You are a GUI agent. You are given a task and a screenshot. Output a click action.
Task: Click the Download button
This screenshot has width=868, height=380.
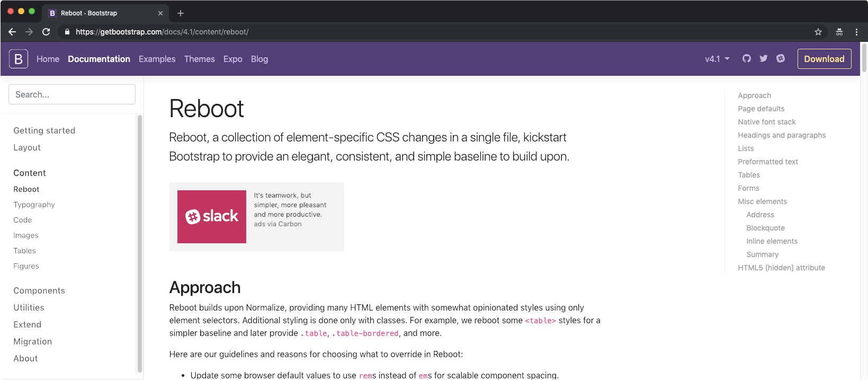tap(824, 59)
